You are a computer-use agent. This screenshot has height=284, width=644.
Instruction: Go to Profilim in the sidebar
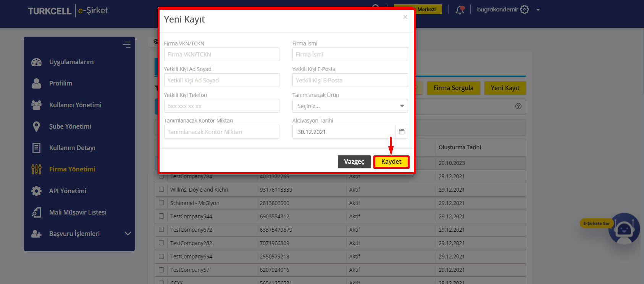61,83
